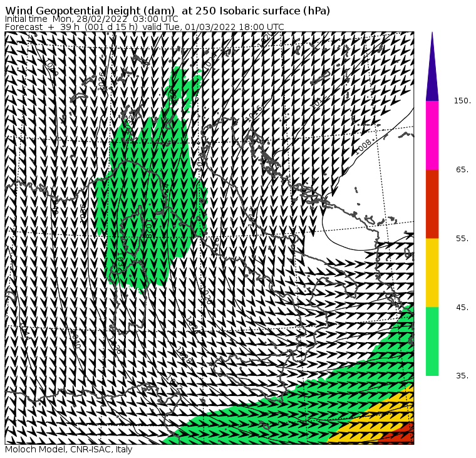Click the 'Forecast + 39 h' validity line
Viewport: 476px width, 458px height.
click(x=145, y=27)
